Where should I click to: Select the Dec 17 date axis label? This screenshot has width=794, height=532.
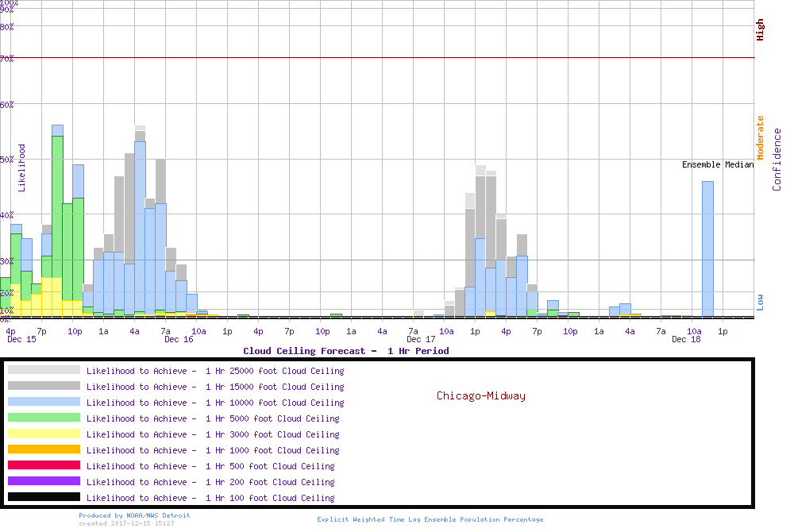421,340
